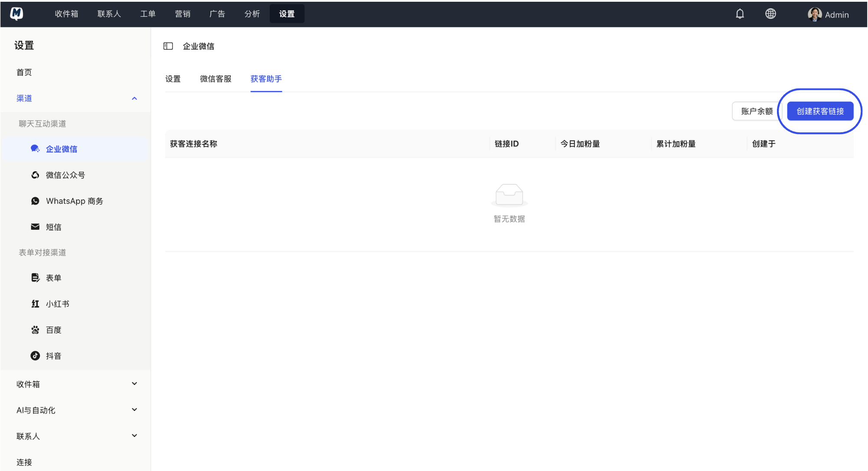Open the notification bell icon
The width and height of the screenshot is (868, 471).
click(x=740, y=13)
